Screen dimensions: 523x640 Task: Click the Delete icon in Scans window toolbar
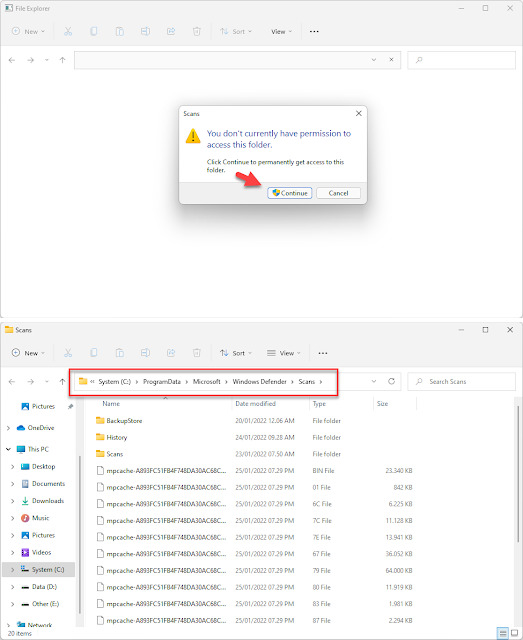(196, 353)
